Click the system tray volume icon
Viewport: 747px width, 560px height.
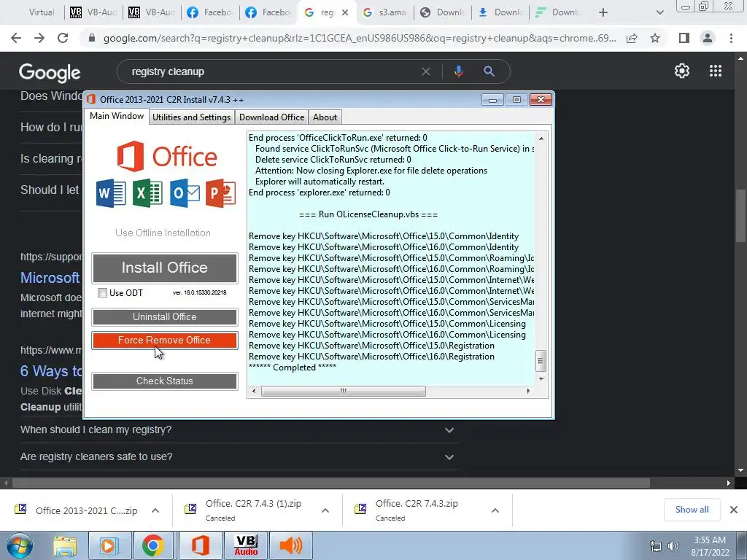click(x=673, y=546)
